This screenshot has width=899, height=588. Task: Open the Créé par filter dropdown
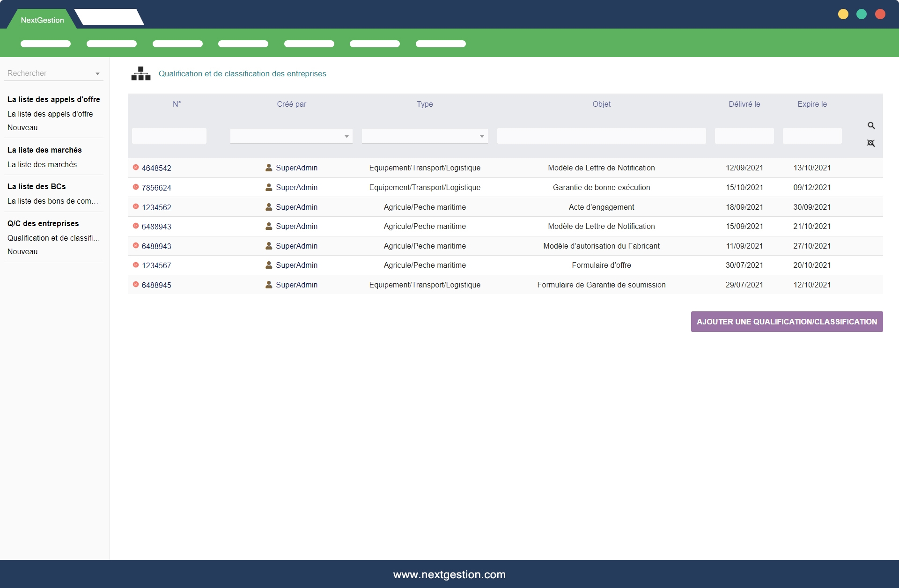291,136
